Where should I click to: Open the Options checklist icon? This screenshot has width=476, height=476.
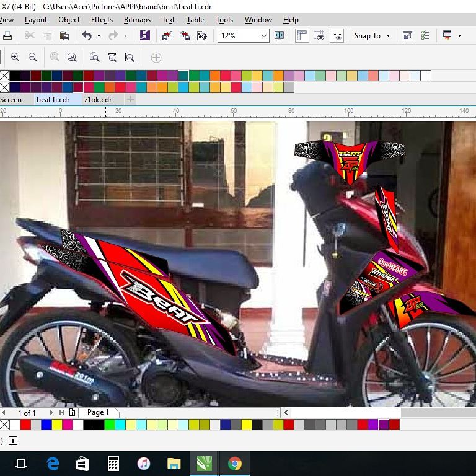click(425, 36)
